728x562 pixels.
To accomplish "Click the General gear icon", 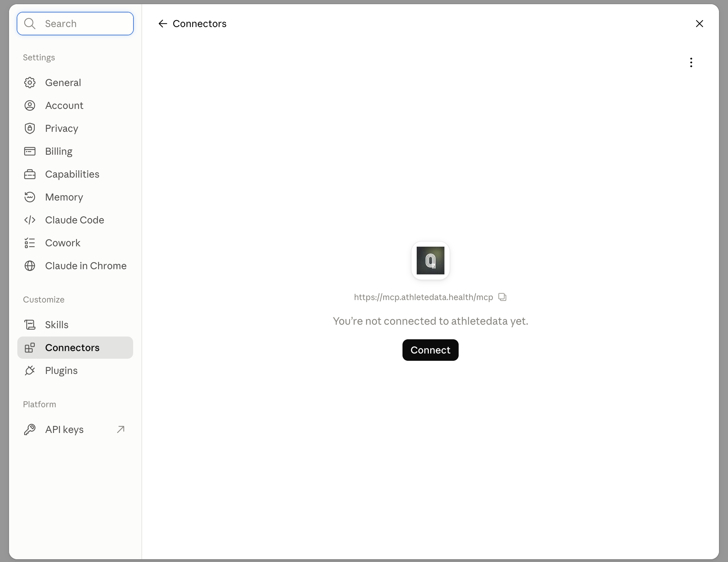I will coord(30,83).
